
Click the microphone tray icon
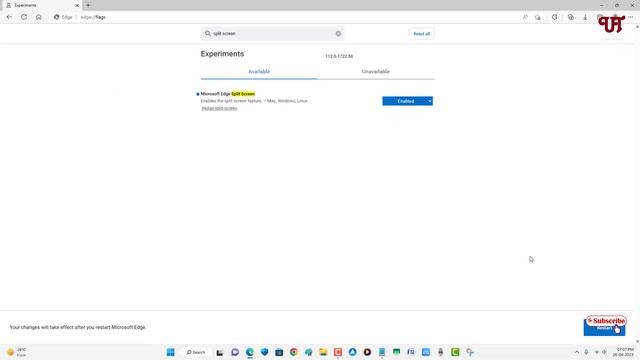point(587,352)
